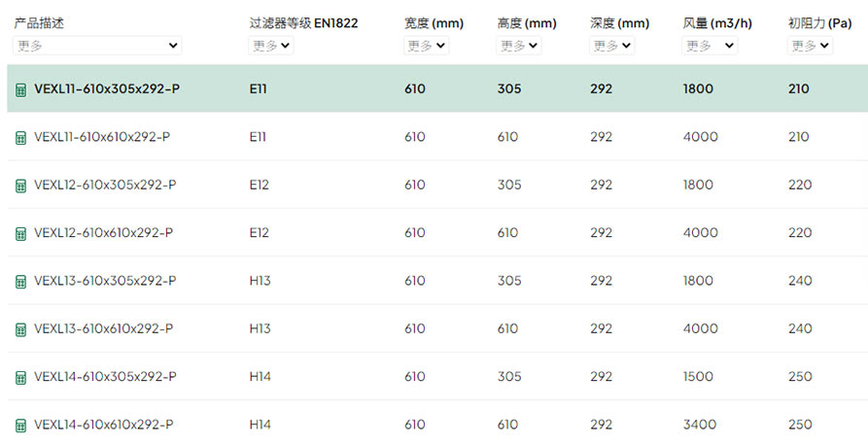The height and width of the screenshot is (444, 868).
Task: Select calculator icon for VEXL14-610x610x292-P
Action: point(20,426)
